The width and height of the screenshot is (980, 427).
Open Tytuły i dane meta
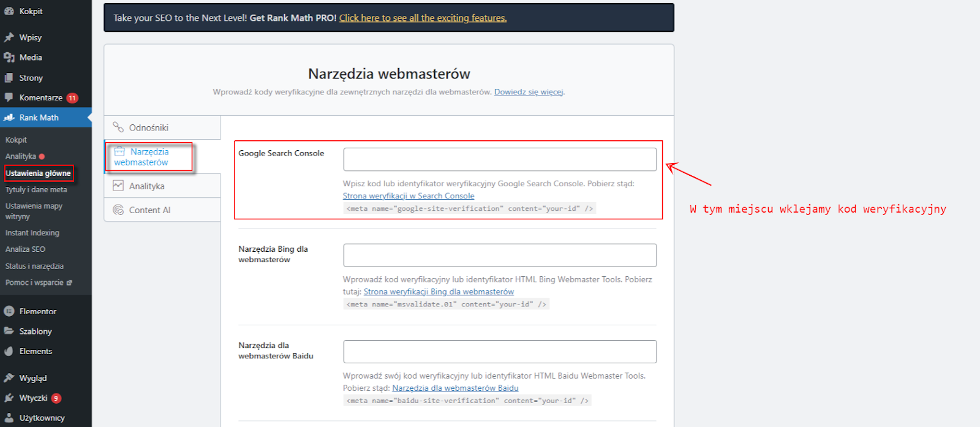coord(36,190)
